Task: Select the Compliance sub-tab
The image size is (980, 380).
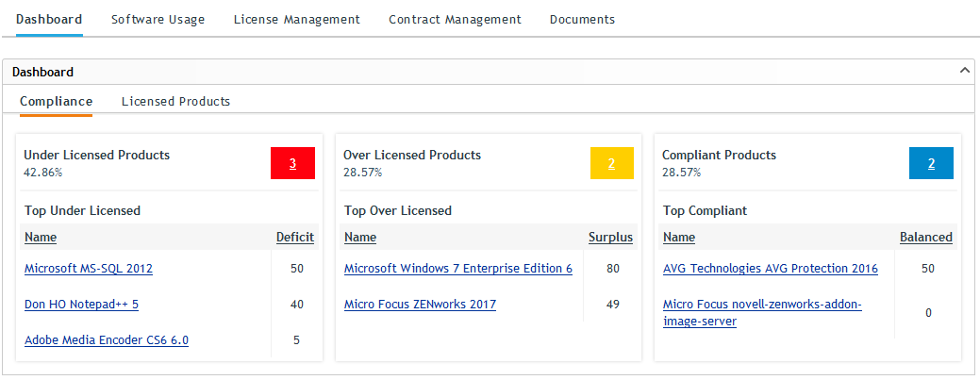Action: [56, 101]
